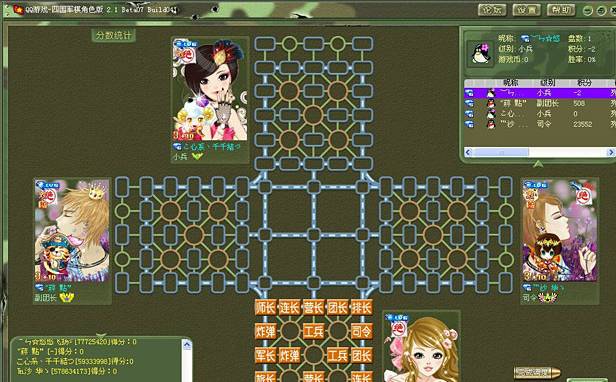Choose the 军长 chess piece
Screen dimensions: 616x382
[265, 355]
